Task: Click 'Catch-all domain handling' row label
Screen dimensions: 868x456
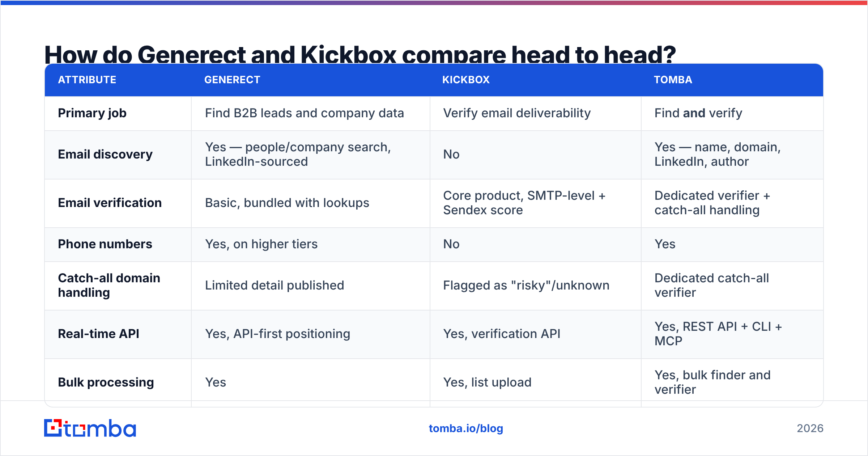Action: click(109, 286)
